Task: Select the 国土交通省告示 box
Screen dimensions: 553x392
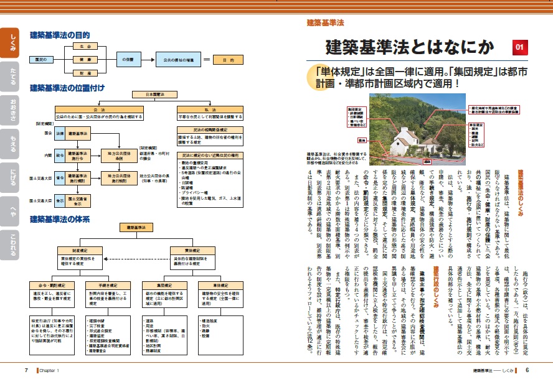Action: tap(78, 201)
